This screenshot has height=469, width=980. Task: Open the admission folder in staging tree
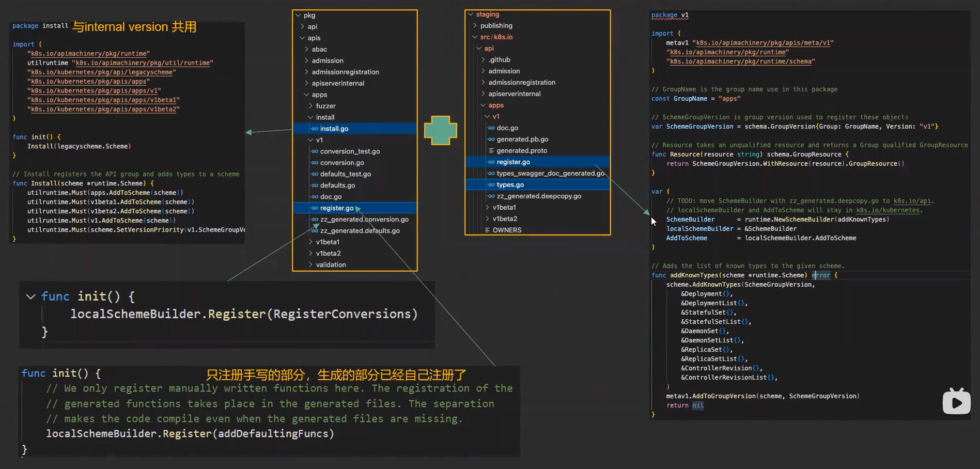(x=504, y=71)
